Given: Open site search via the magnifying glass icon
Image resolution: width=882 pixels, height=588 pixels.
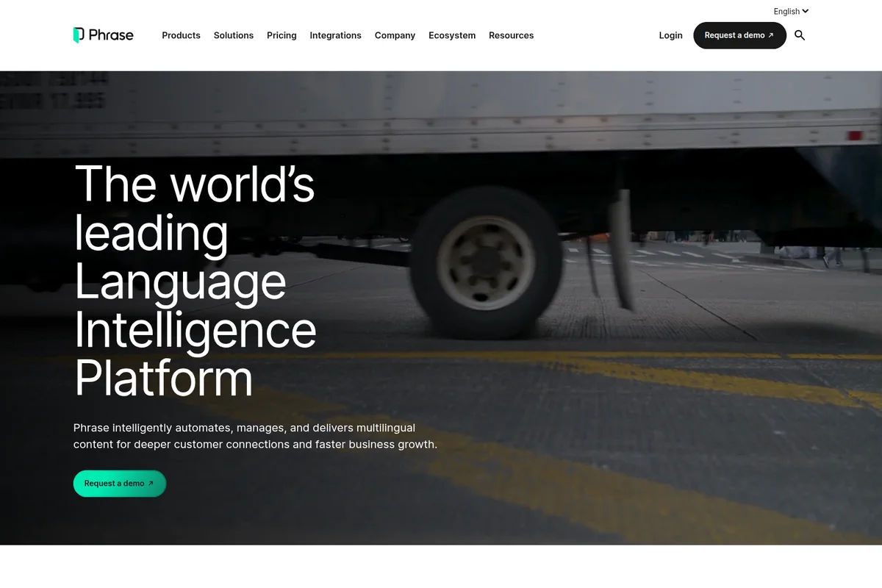Looking at the screenshot, I should pos(800,35).
